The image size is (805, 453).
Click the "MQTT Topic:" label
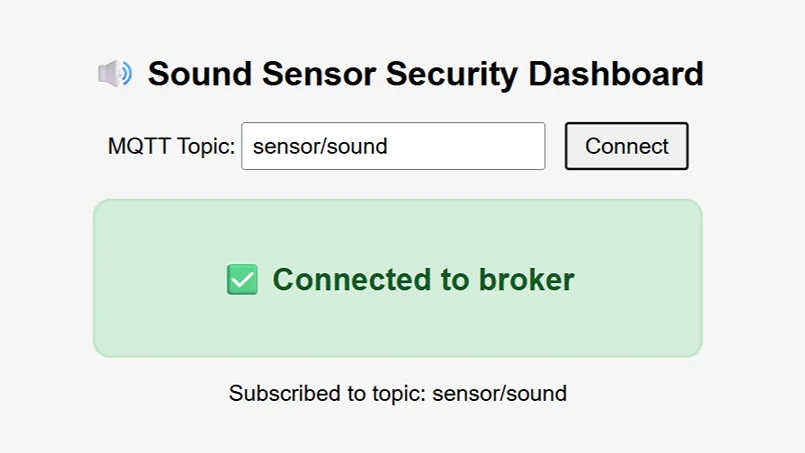(171, 146)
